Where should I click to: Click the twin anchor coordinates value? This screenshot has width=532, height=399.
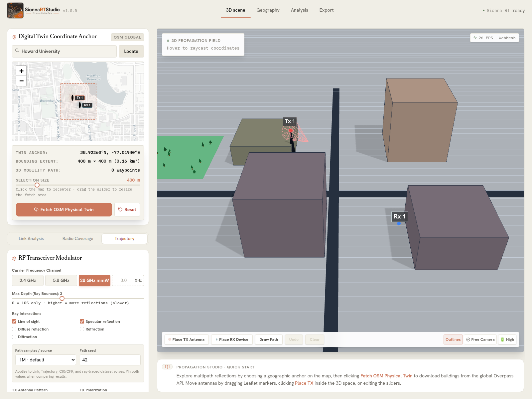coord(110,153)
